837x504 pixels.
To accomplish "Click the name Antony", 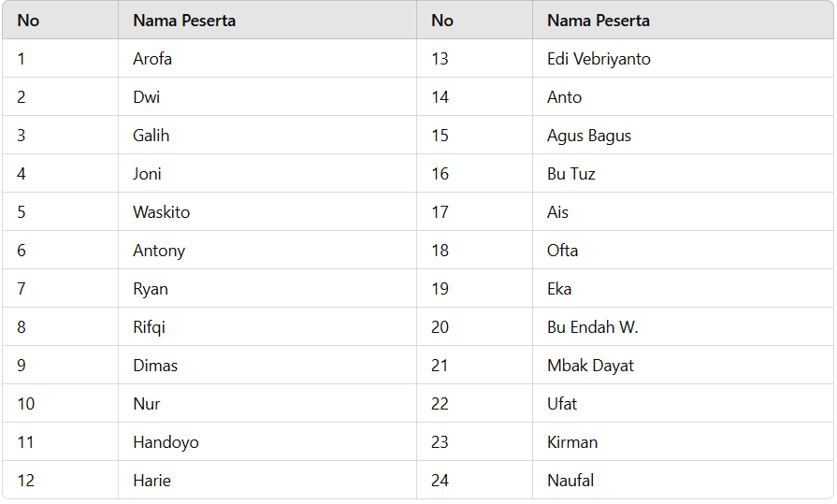I will (159, 251).
